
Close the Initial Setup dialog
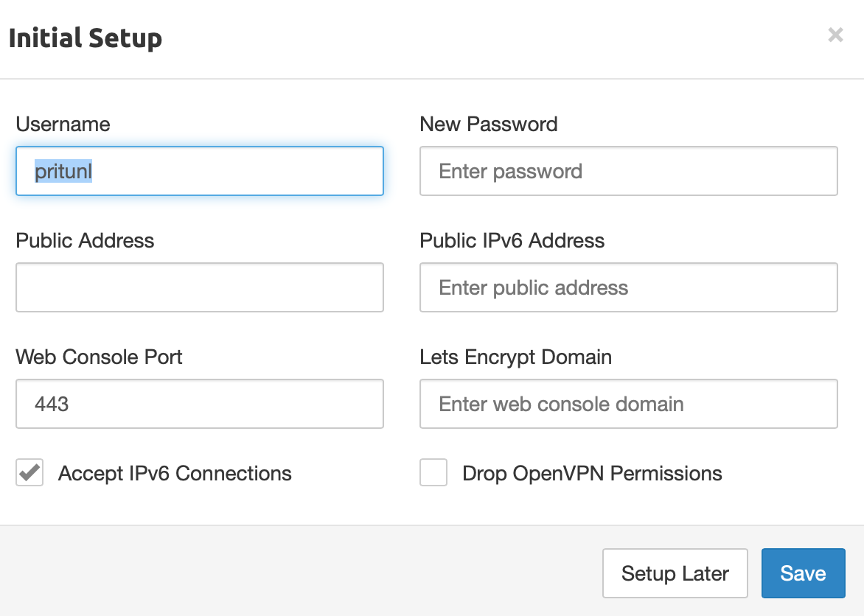tap(835, 35)
